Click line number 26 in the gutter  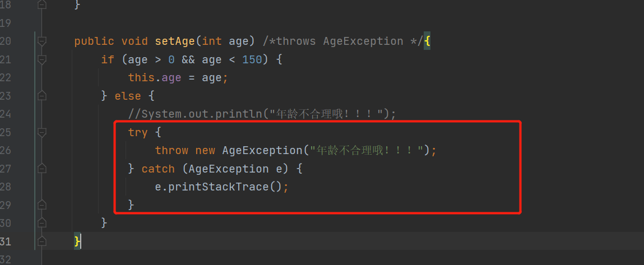click(x=6, y=150)
